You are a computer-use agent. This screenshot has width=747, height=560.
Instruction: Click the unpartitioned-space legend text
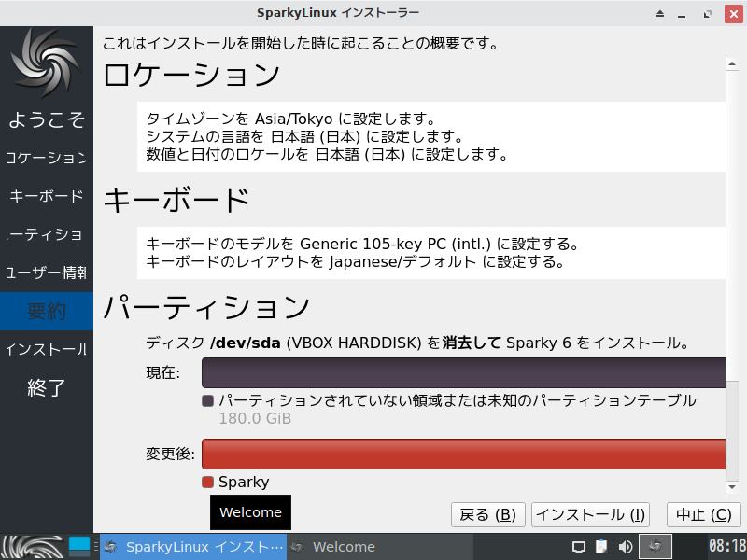pyautogui.click(x=458, y=400)
